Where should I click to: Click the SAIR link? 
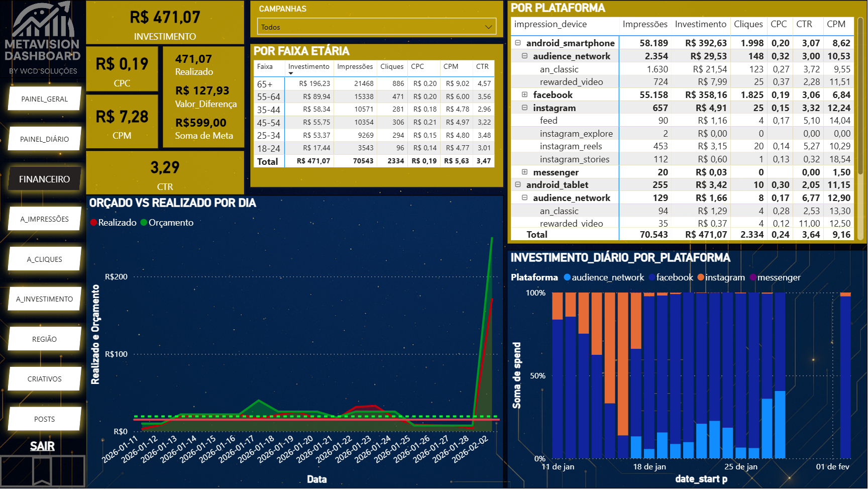tap(42, 446)
